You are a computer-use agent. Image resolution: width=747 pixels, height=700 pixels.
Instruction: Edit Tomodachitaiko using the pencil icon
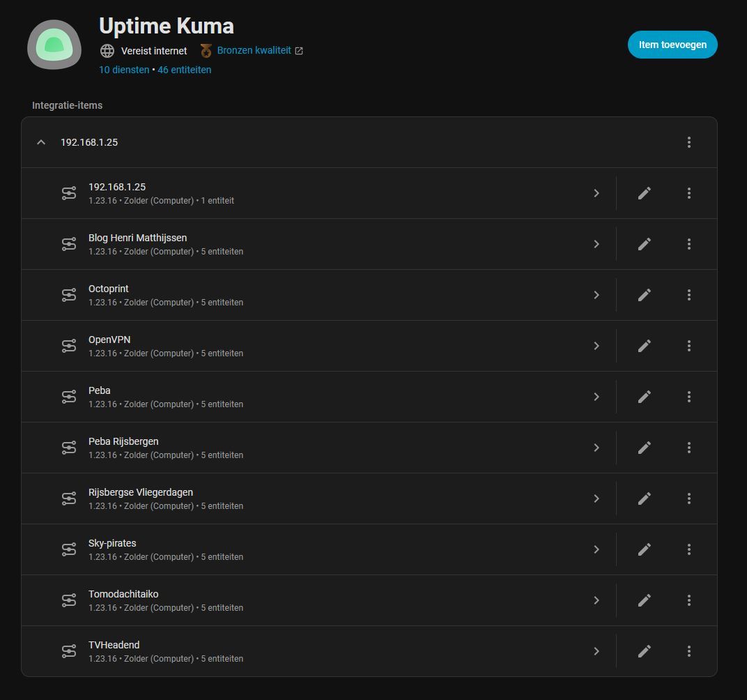pos(645,600)
